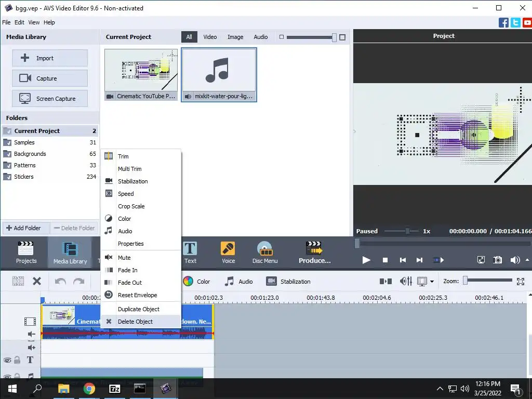Click the Import button
This screenshot has width=532, height=399.
coord(50,58)
